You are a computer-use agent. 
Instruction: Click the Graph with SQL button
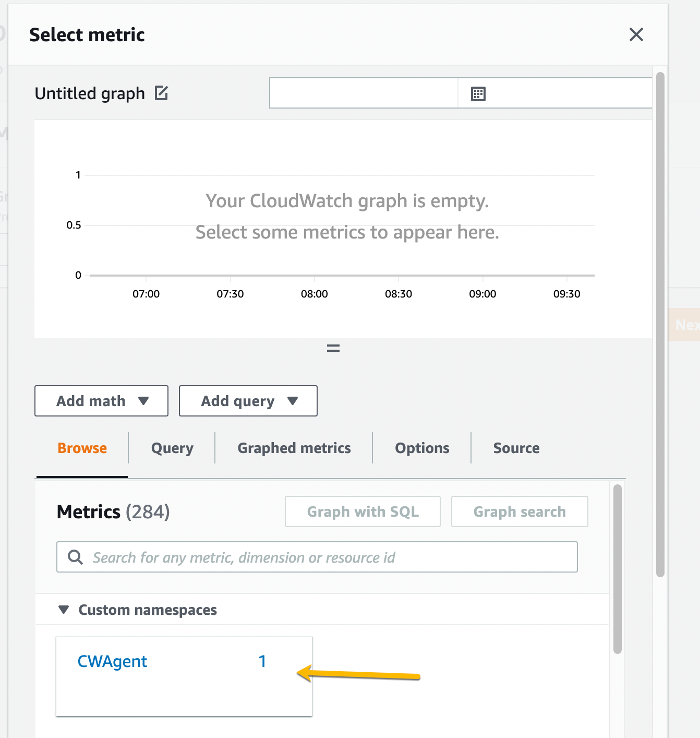[x=362, y=511]
